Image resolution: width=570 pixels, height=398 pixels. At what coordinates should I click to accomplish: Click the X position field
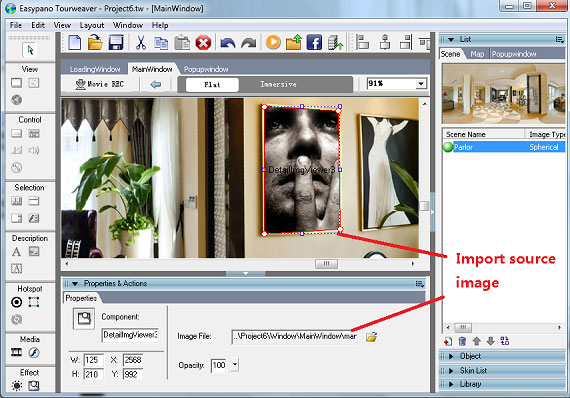tap(133, 360)
